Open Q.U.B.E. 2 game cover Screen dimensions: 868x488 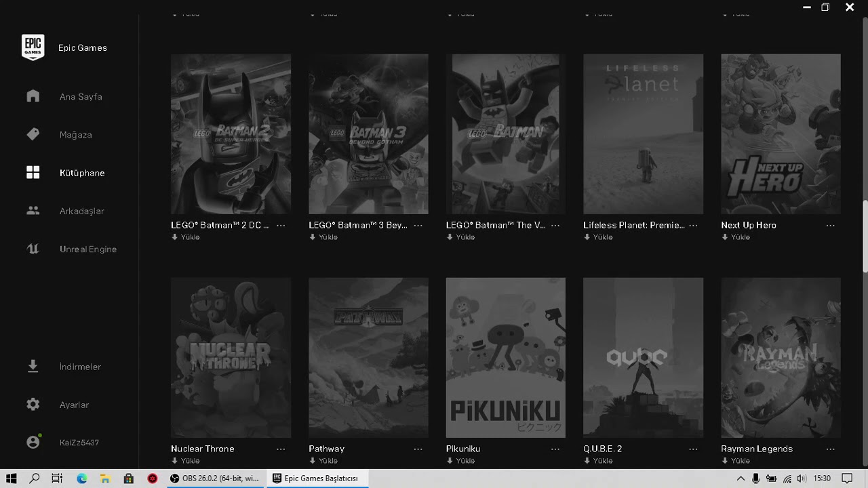[x=643, y=358]
